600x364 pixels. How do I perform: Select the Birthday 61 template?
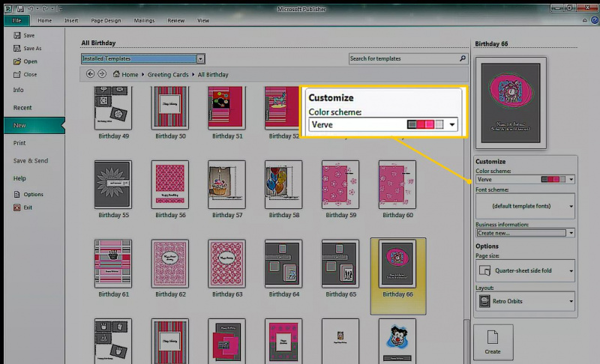coord(113,264)
